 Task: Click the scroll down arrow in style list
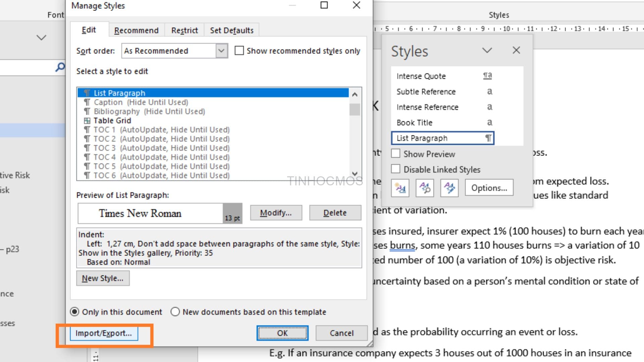point(355,174)
